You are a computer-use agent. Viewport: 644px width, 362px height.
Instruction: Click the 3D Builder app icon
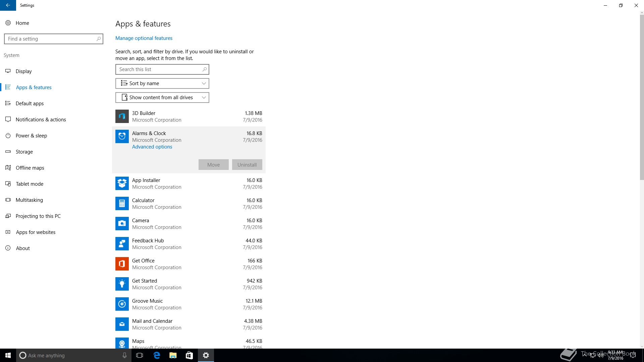pyautogui.click(x=122, y=116)
